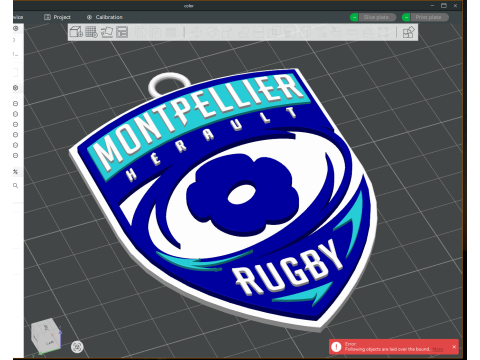Open the Project tab

[x=57, y=17]
